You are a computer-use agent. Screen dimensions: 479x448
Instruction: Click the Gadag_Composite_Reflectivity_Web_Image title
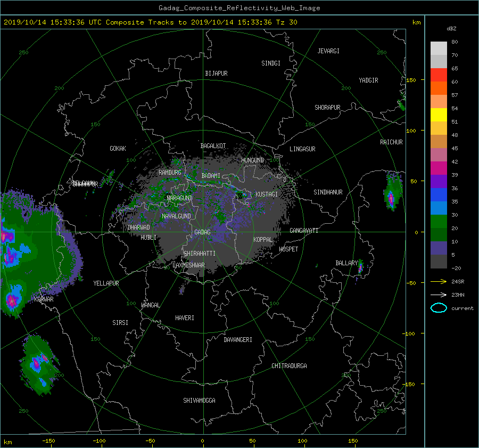(x=239, y=8)
